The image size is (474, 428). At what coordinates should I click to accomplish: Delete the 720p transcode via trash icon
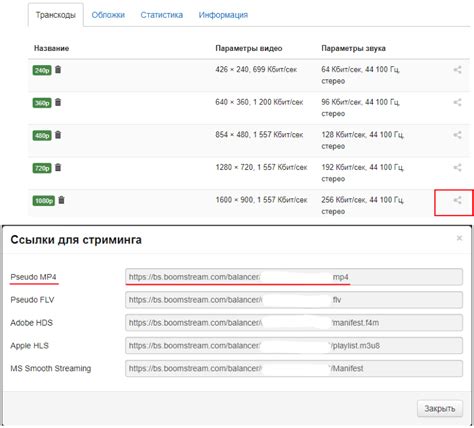coord(58,167)
